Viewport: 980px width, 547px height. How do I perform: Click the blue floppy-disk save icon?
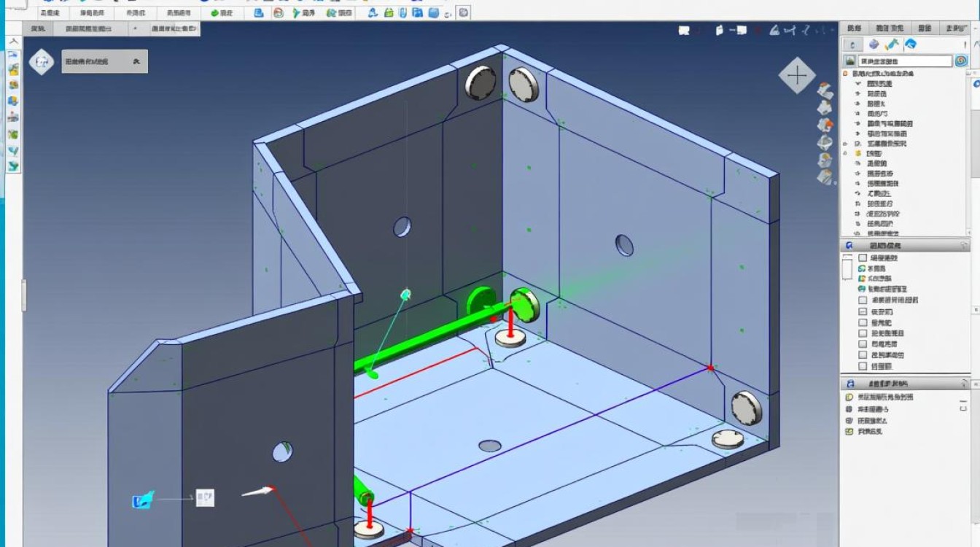coord(418,13)
